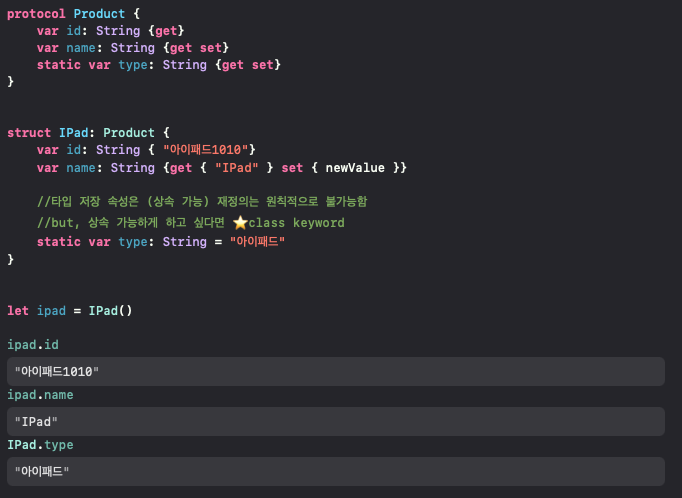The width and height of the screenshot is (682, 498).
Task: Click the 'let ipad = IPad()' line
Action: [70, 311]
